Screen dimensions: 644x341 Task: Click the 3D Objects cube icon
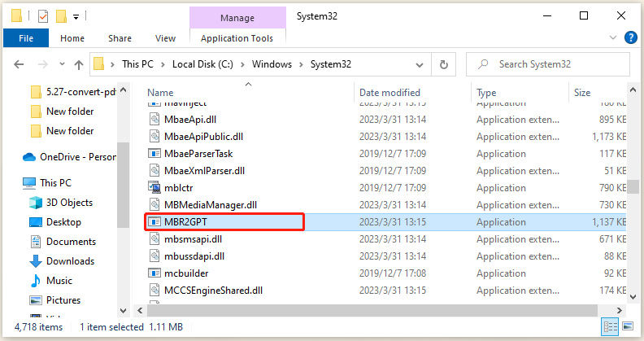pos(36,203)
